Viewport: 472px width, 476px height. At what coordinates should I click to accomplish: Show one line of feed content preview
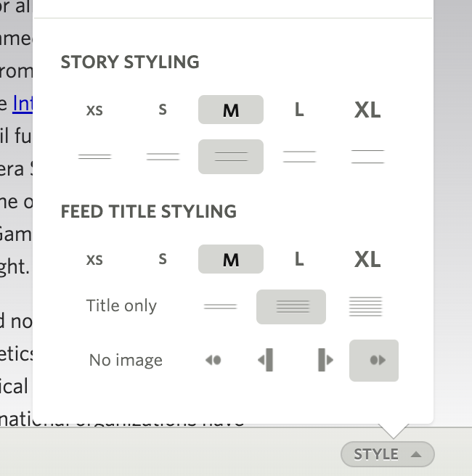pyautogui.click(x=221, y=307)
